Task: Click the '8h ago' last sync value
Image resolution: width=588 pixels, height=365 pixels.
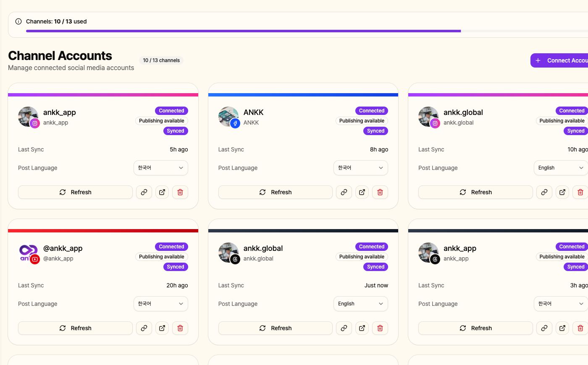Action: point(379,149)
